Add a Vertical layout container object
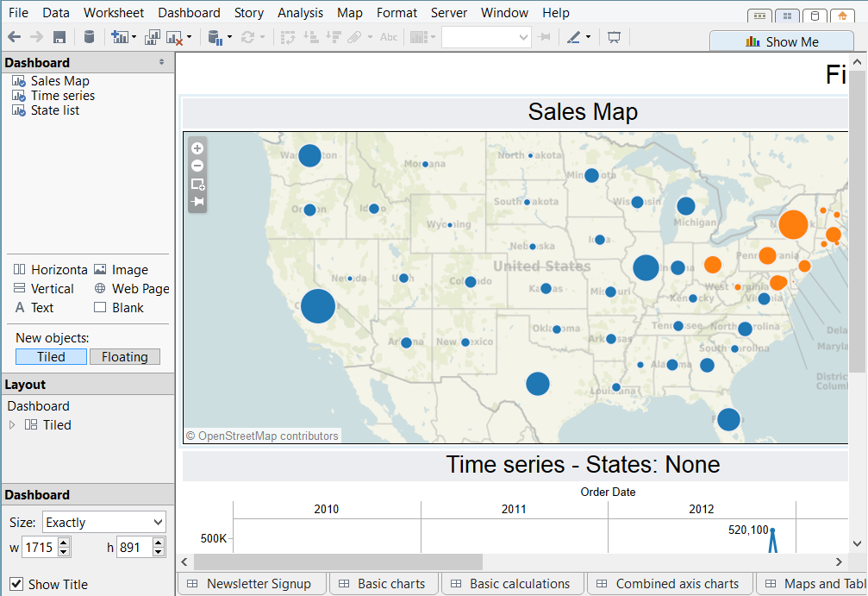868x596 pixels. tap(44, 289)
